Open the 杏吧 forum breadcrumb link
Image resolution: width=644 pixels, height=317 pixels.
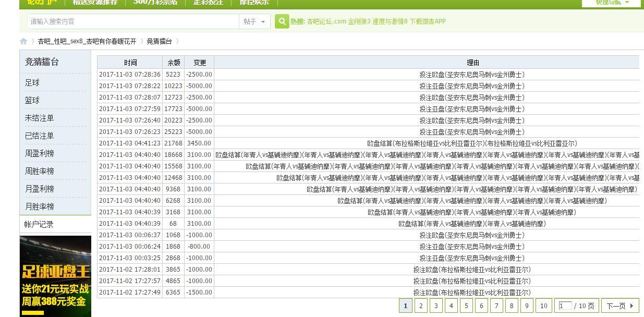click(x=87, y=42)
